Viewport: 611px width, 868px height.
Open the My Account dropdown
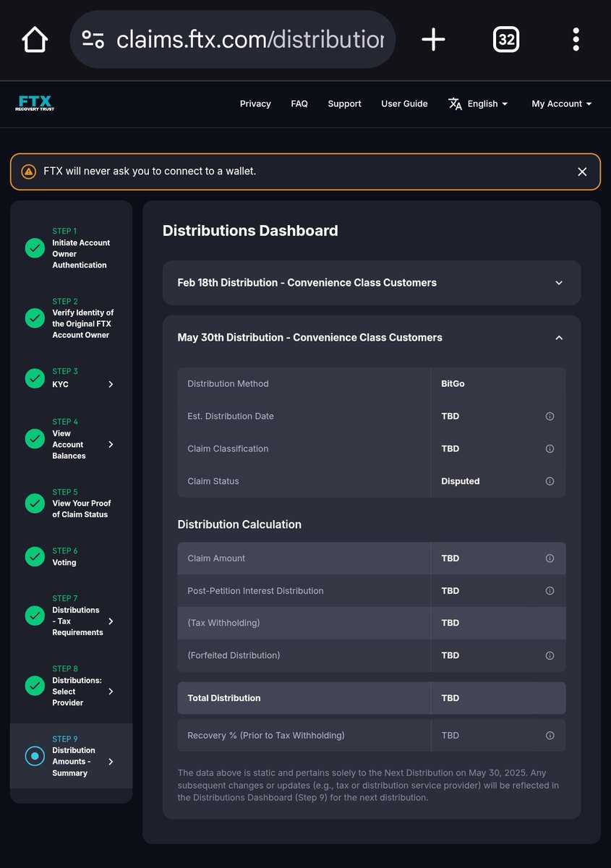pyautogui.click(x=562, y=104)
